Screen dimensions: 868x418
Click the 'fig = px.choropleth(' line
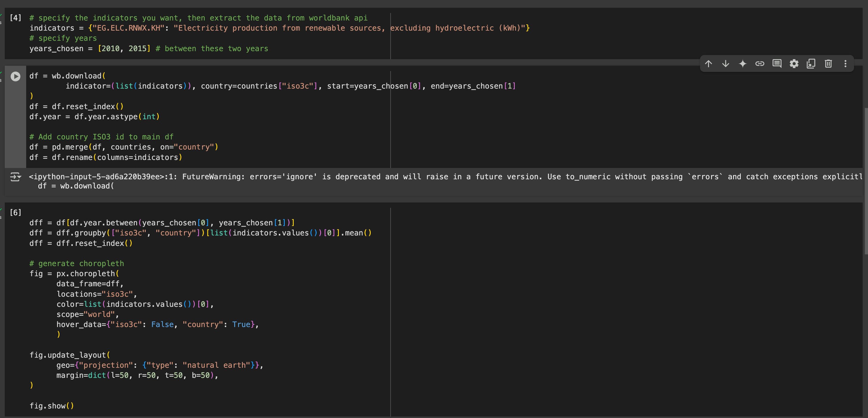click(74, 274)
